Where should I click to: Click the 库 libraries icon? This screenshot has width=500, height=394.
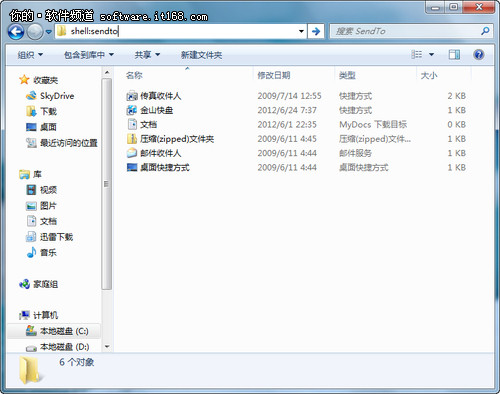[24, 174]
